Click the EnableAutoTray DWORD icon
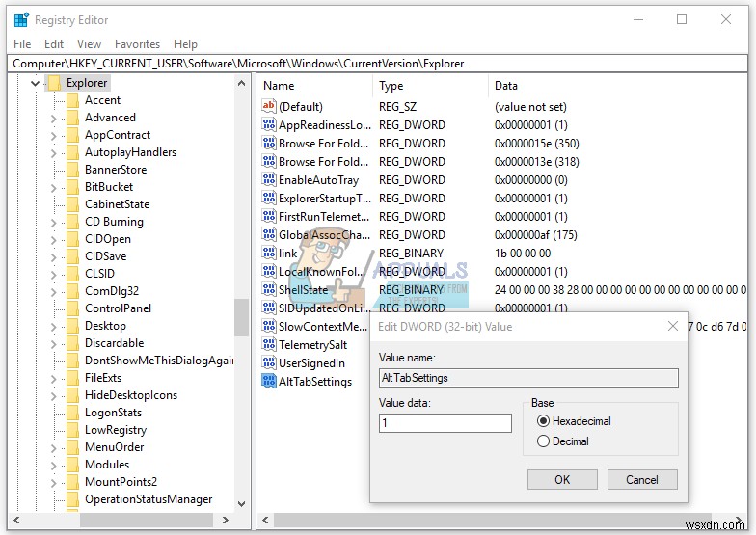 (268, 179)
